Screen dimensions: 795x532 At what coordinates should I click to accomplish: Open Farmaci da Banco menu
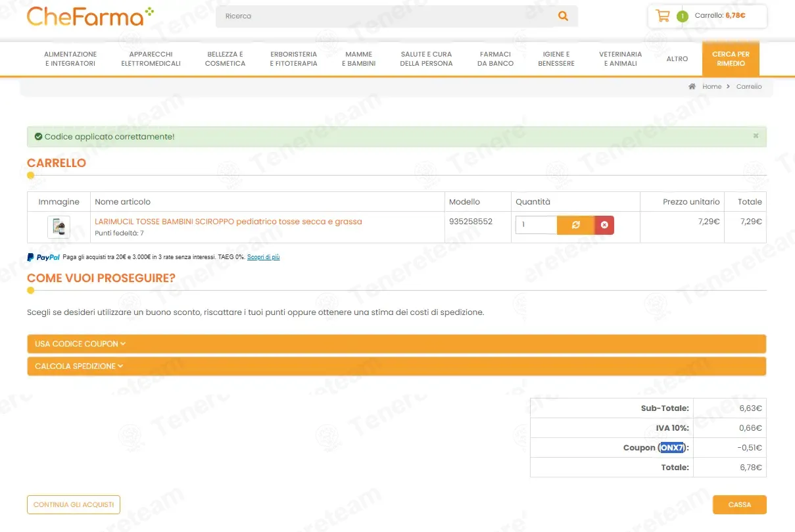tap(495, 59)
